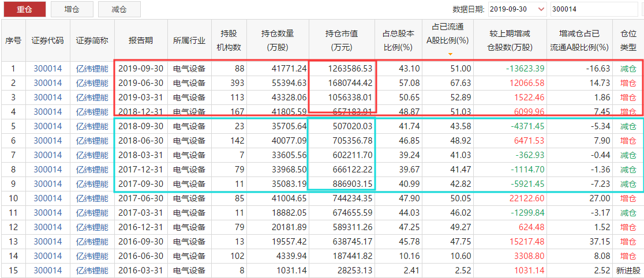Click change value 15217.48 cell

510,242
